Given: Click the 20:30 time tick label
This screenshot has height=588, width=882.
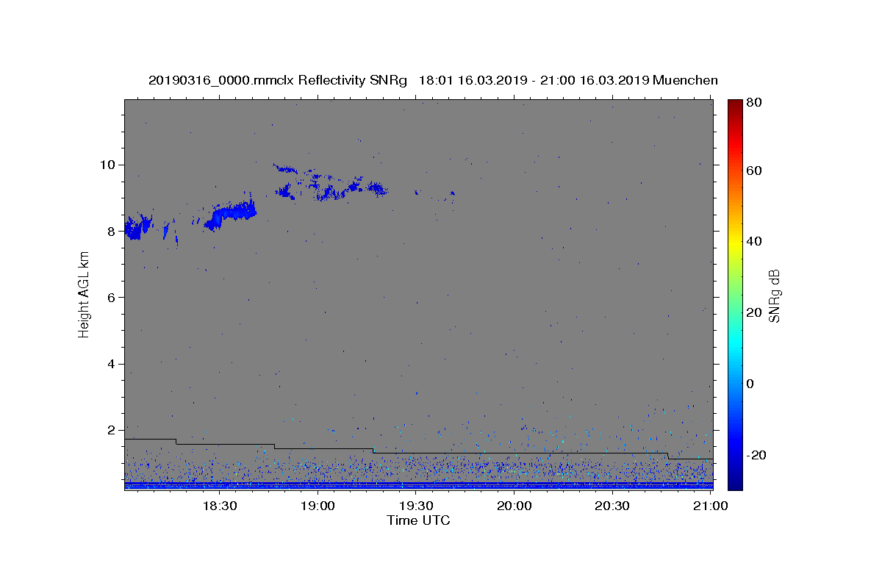Looking at the screenshot, I should click(612, 506).
